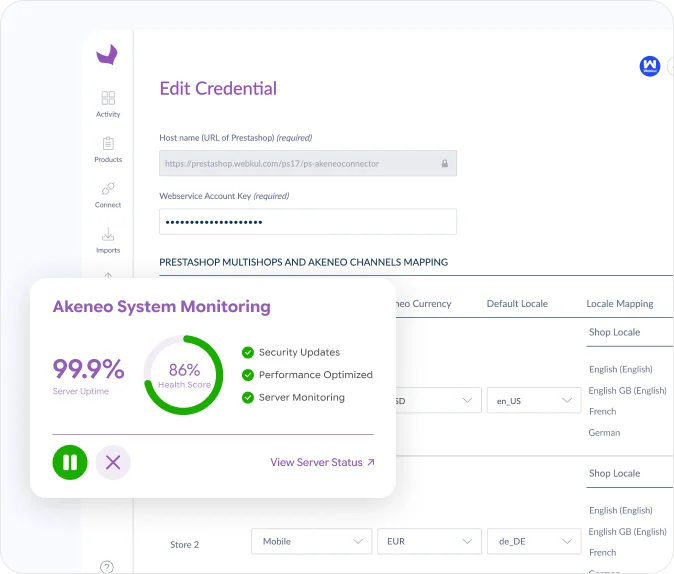The height and width of the screenshot is (574, 674).
Task: Open the partially hidden currency dropdown above EUR
Action: pyautogui.click(x=438, y=400)
